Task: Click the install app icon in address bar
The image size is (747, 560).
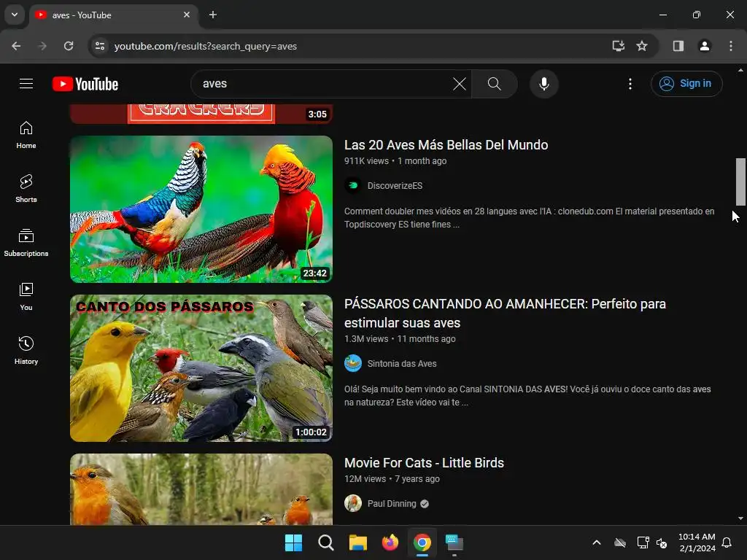Action: click(618, 46)
